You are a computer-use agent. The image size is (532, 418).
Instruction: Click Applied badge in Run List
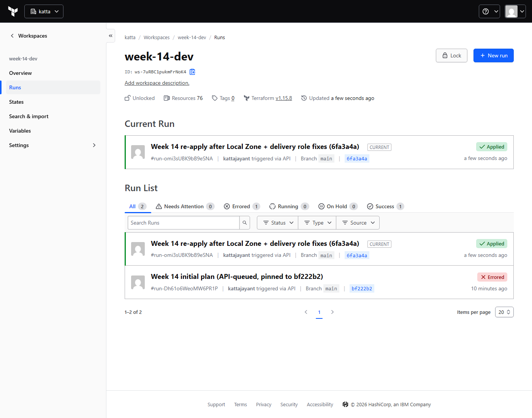(492, 244)
